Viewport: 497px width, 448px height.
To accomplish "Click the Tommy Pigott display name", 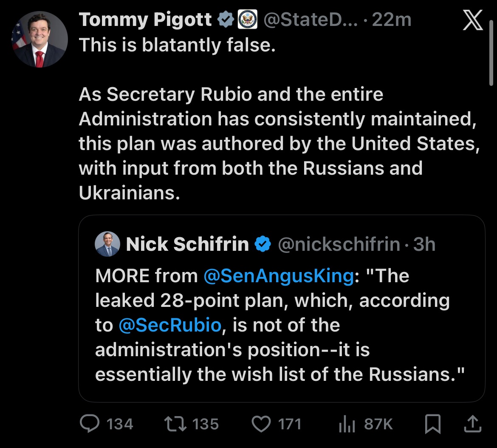I will pyautogui.click(x=145, y=20).
